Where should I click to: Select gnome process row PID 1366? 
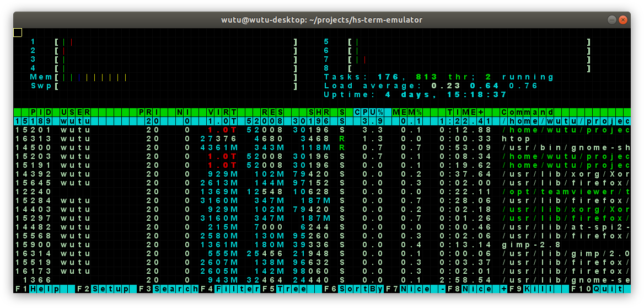pos(323,280)
